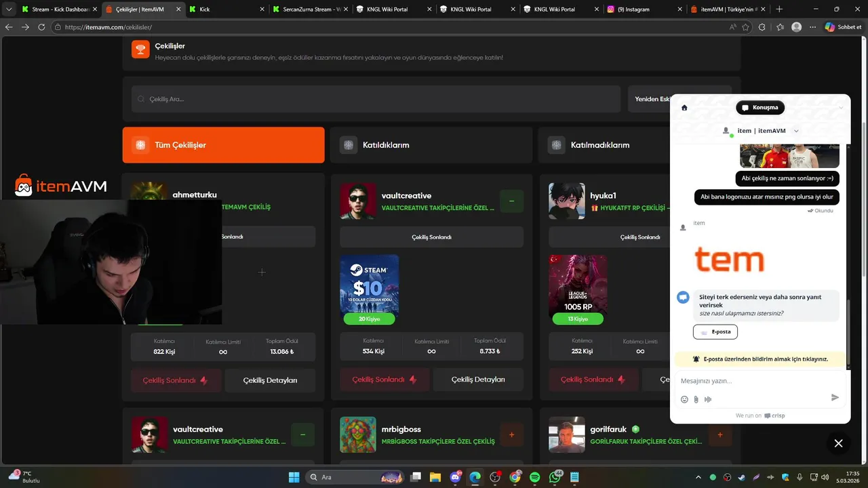Select the Katıldıklarım tab
This screenshot has height=488, width=868.
point(433,145)
